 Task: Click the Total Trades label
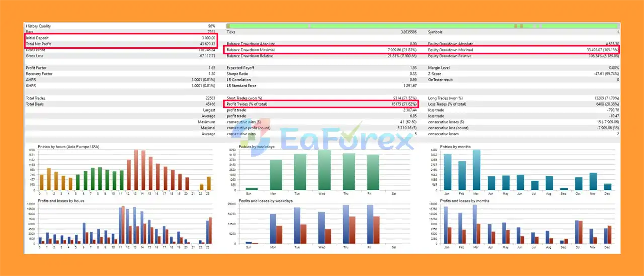[x=36, y=98]
